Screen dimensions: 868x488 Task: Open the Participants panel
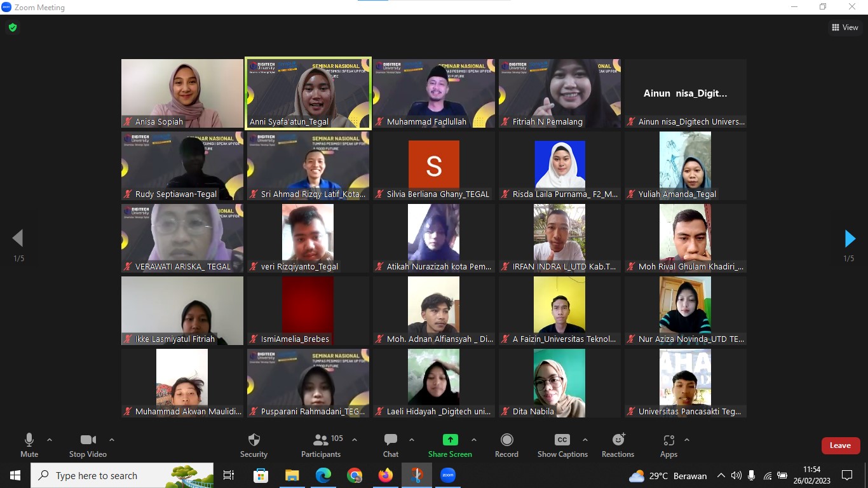point(321,445)
